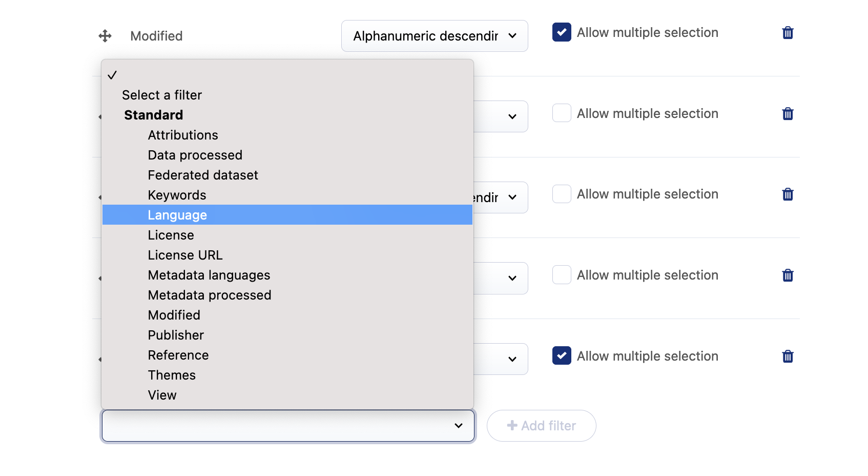Click the Add filter button
868x476 pixels.
tap(541, 426)
